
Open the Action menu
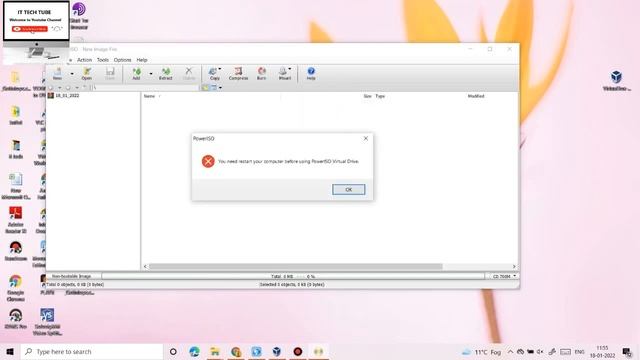tap(84, 60)
